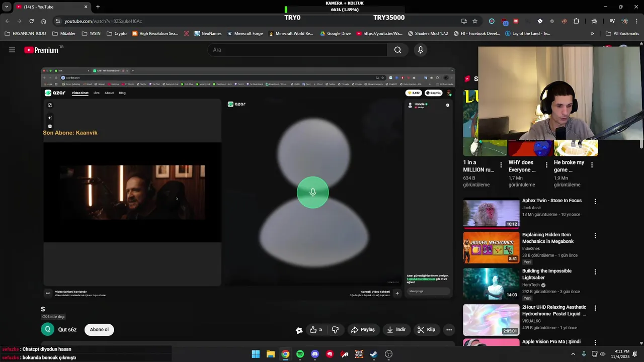Open Chrome extensions puzzle icon
This screenshot has height=362, width=644.
(577, 21)
